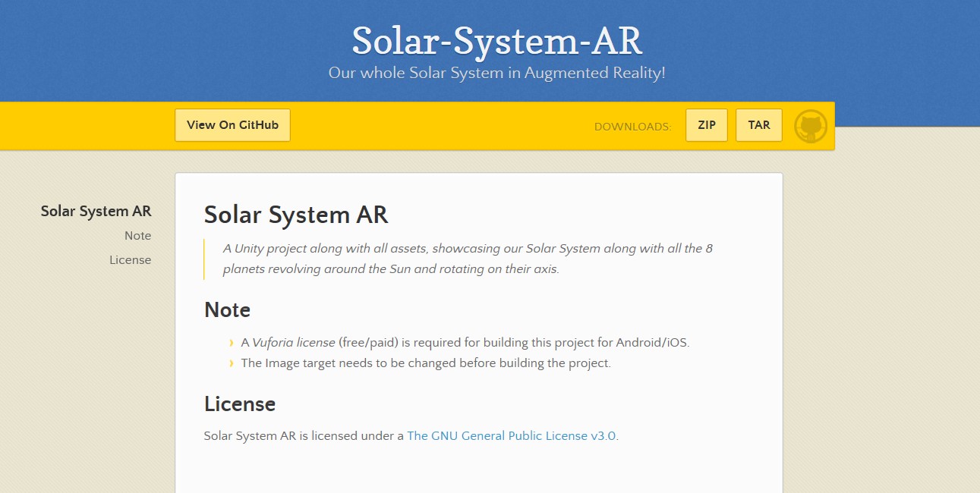Click the Solar-System-AR banner title

(x=496, y=41)
